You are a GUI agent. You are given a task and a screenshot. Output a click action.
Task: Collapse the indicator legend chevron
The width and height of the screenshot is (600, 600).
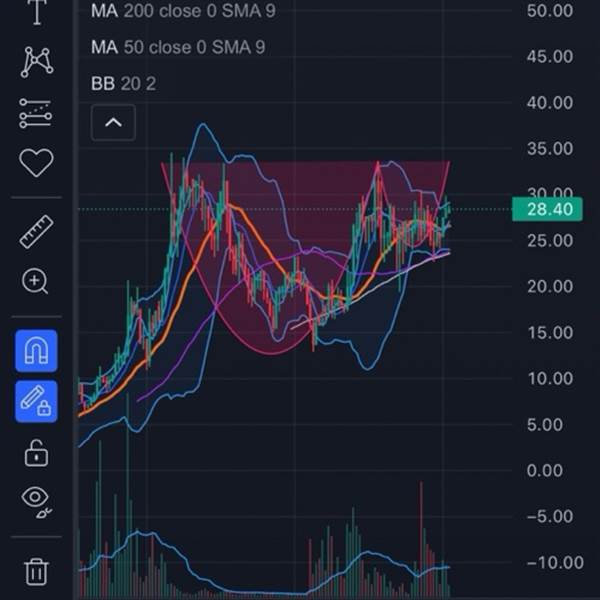click(113, 122)
